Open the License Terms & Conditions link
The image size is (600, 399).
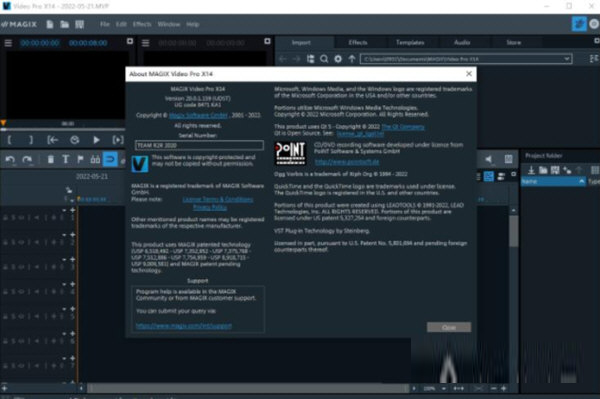[x=218, y=199]
